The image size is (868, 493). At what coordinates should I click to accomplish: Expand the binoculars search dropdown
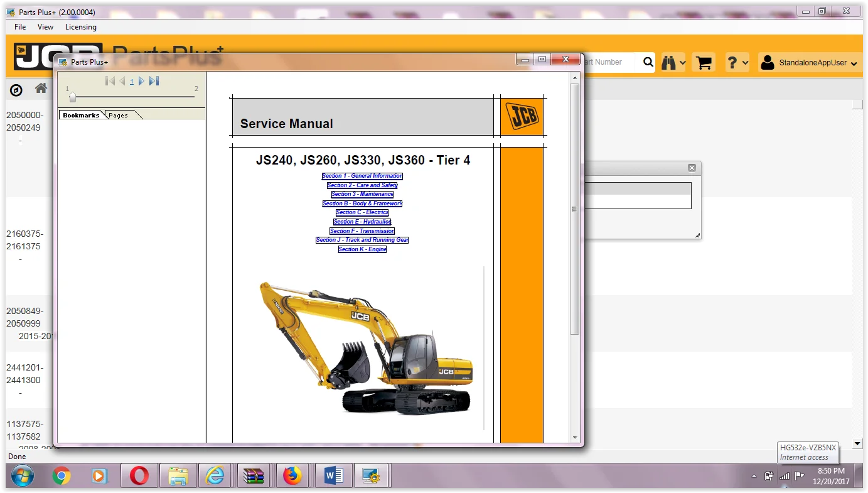673,62
